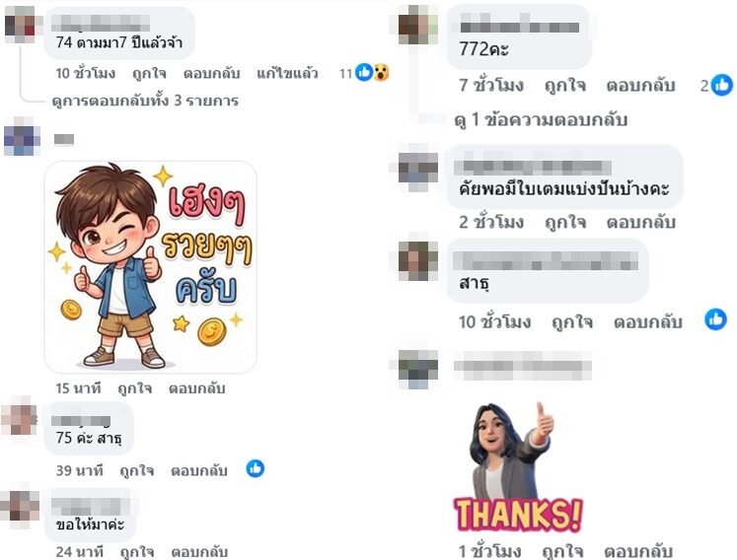The height and width of the screenshot is (560, 737).
Task: Like the 'ขอให้มาค่ะ' comment
Action: click(x=137, y=551)
